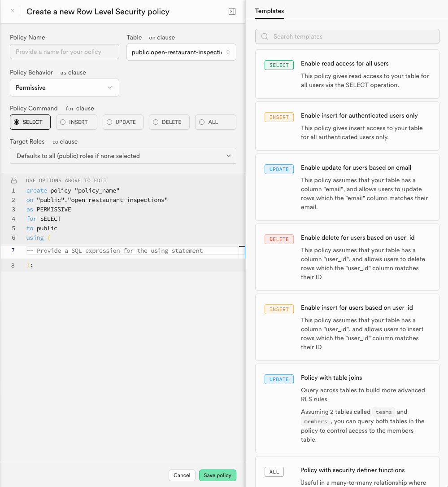Choose the DELETE policy command option
The width and height of the screenshot is (448, 487).
tap(169, 122)
